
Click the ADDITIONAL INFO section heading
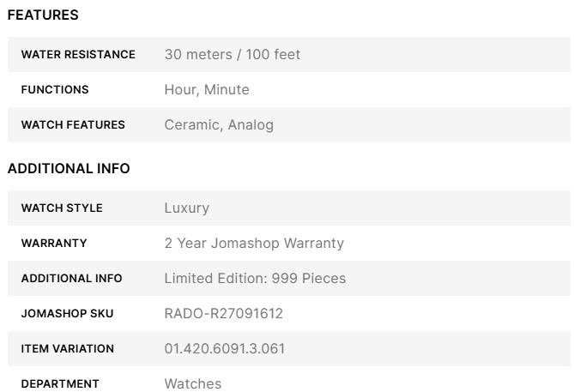tap(69, 169)
